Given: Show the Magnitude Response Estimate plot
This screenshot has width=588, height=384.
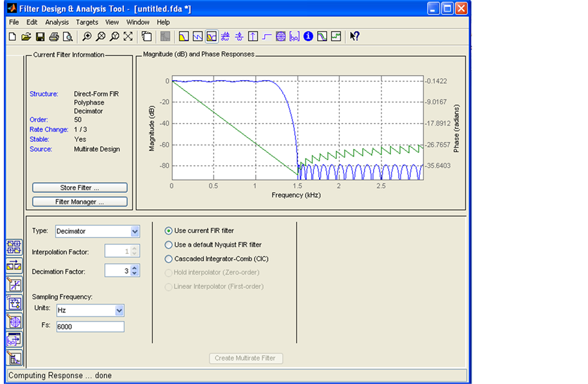Looking at the screenshot, I should (x=322, y=36).
